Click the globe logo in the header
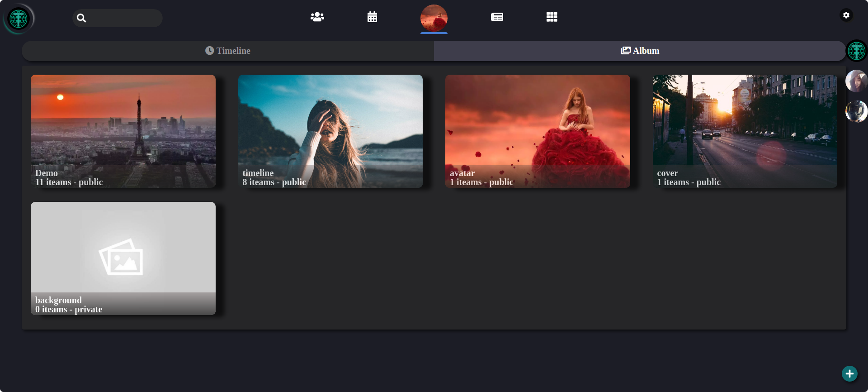 [19, 19]
